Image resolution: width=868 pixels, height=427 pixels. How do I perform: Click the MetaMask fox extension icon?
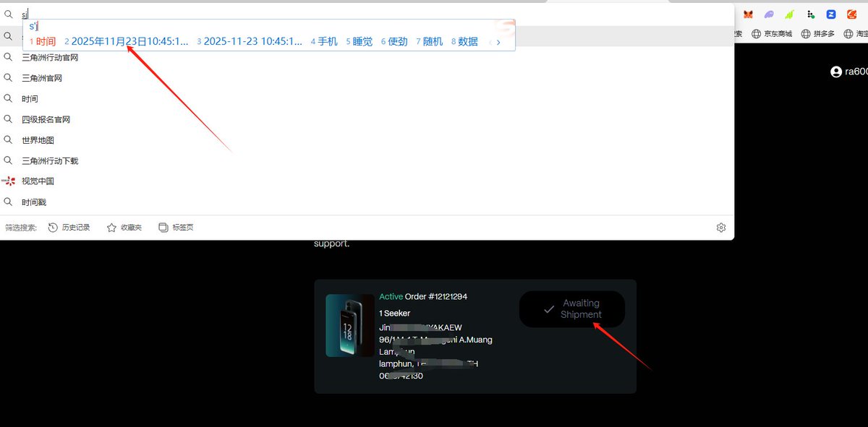[749, 14]
